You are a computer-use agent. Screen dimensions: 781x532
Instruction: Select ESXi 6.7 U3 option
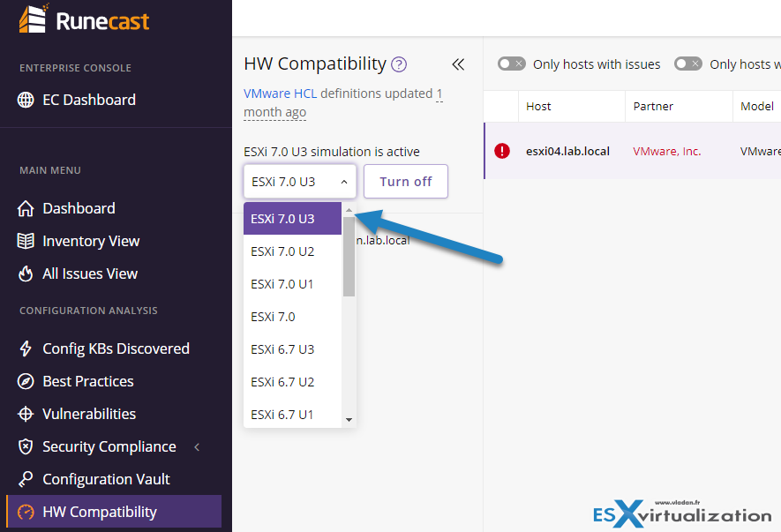292,349
